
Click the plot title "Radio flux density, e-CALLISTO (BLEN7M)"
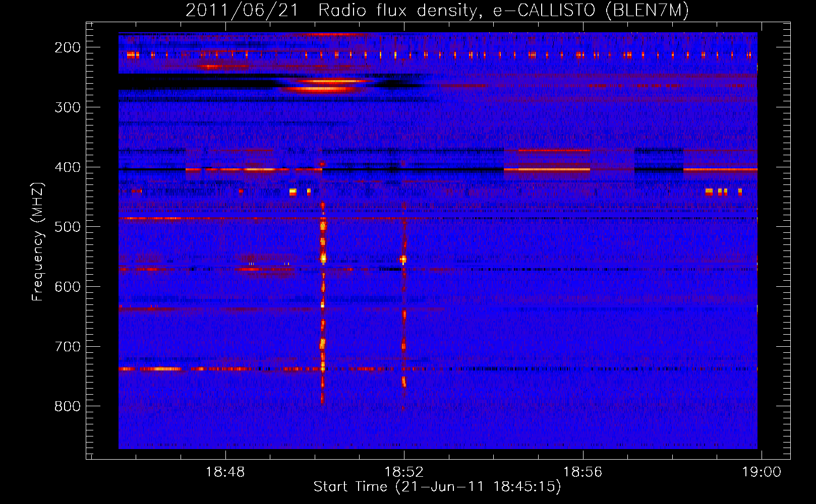click(x=503, y=11)
